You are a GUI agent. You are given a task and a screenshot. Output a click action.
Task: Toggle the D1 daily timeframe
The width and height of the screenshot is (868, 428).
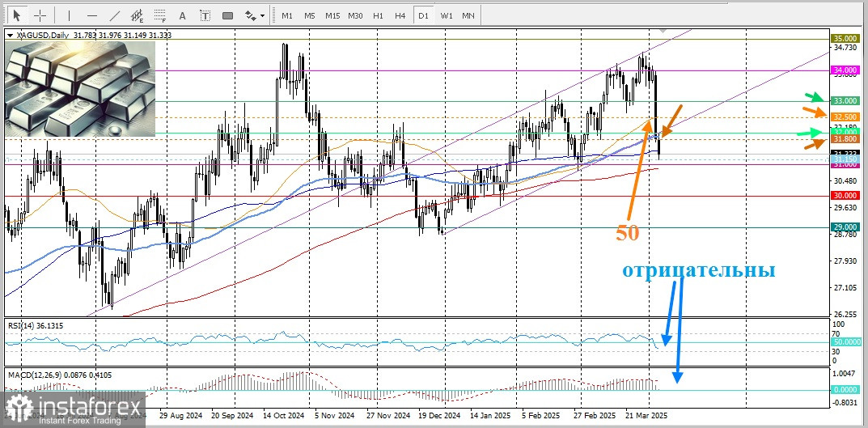tap(423, 15)
